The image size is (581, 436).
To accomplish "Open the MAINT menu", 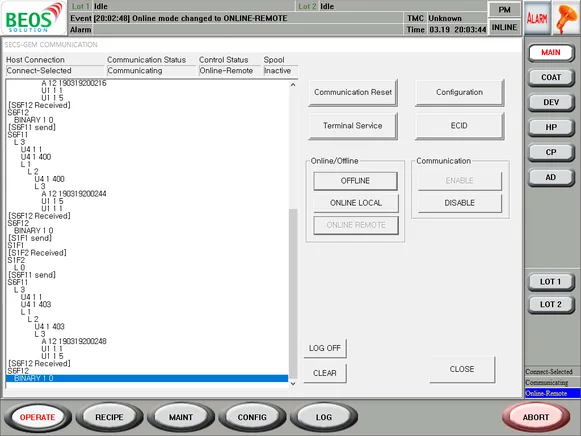I will pos(181,417).
